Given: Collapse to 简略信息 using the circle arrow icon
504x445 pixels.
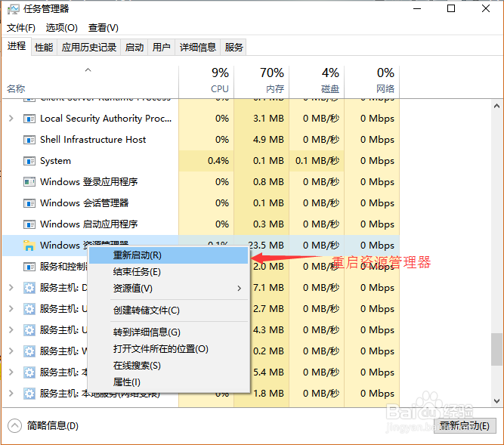Looking at the screenshot, I should coord(15,426).
